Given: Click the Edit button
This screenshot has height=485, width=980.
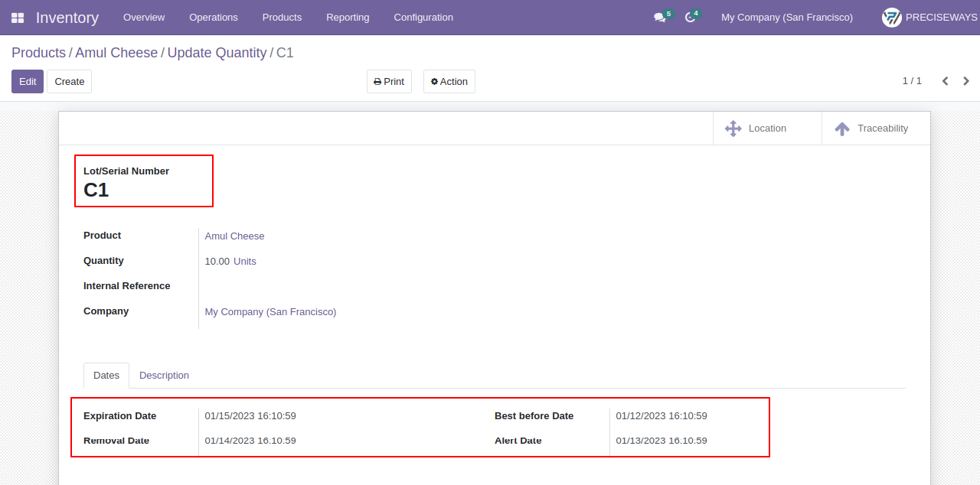Looking at the screenshot, I should 28,82.
